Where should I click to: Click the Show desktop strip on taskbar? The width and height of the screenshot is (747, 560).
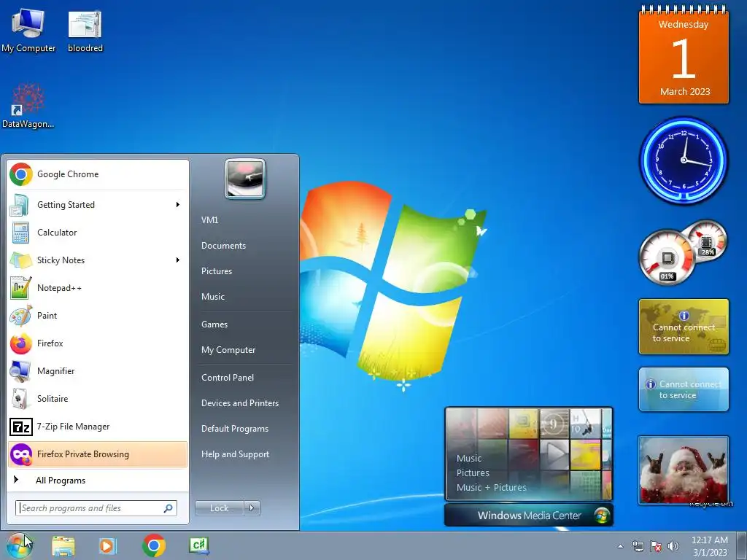pos(742,546)
